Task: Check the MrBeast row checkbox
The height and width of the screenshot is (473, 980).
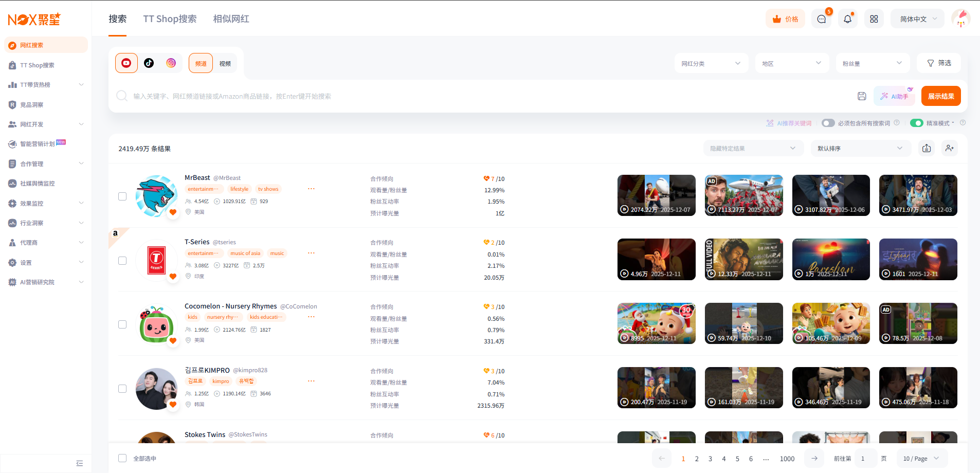Action: pos(122,196)
